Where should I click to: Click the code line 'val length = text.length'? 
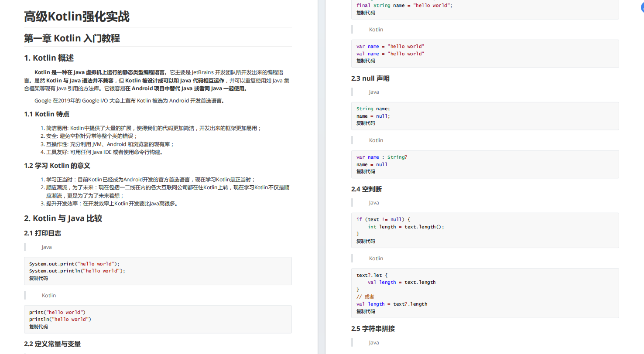click(x=402, y=282)
